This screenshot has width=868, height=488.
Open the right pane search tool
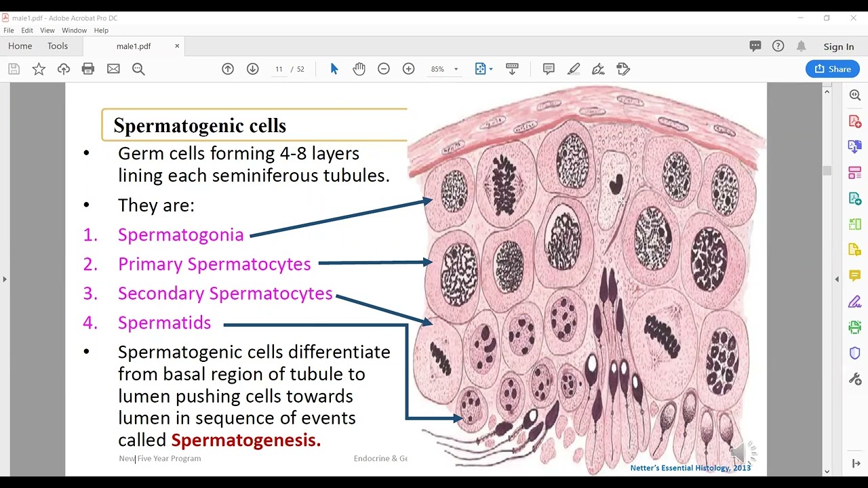click(855, 96)
